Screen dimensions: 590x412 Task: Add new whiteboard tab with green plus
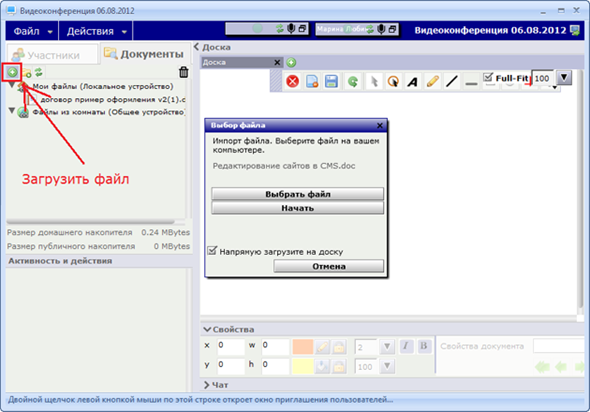point(291,62)
